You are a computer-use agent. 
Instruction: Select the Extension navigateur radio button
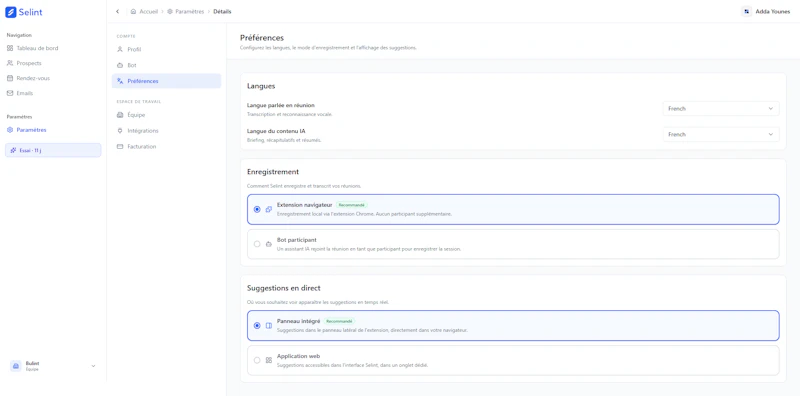coord(257,209)
